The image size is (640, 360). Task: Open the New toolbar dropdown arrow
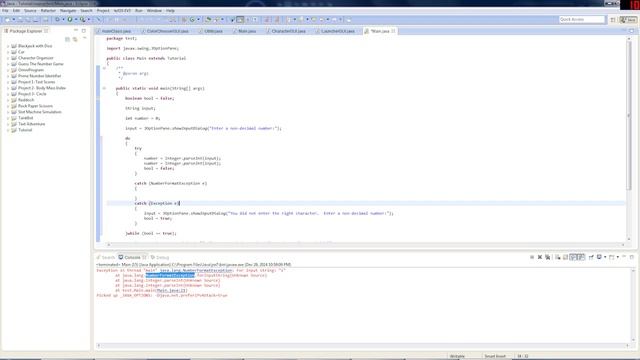click(13, 20)
